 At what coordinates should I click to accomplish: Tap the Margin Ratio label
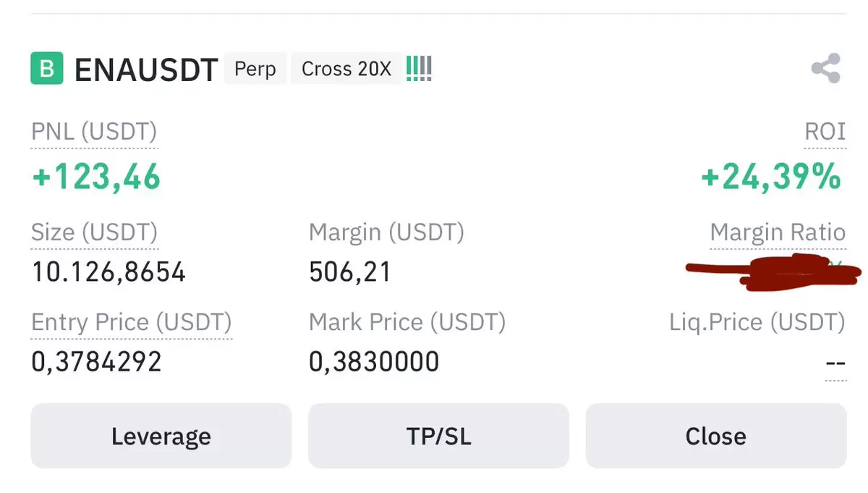click(x=778, y=232)
